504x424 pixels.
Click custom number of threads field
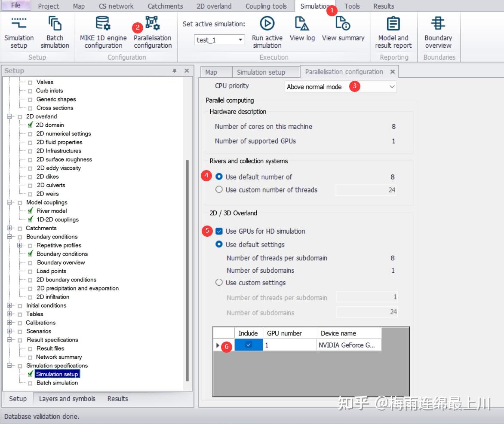[x=365, y=190]
